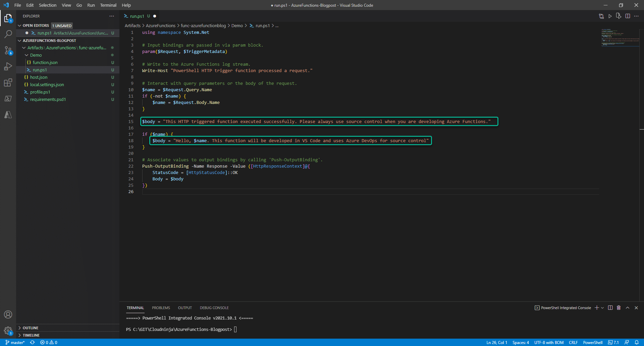Viewport: 644px width, 346px height.
Task: Open the Go menu
Action: point(79,5)
